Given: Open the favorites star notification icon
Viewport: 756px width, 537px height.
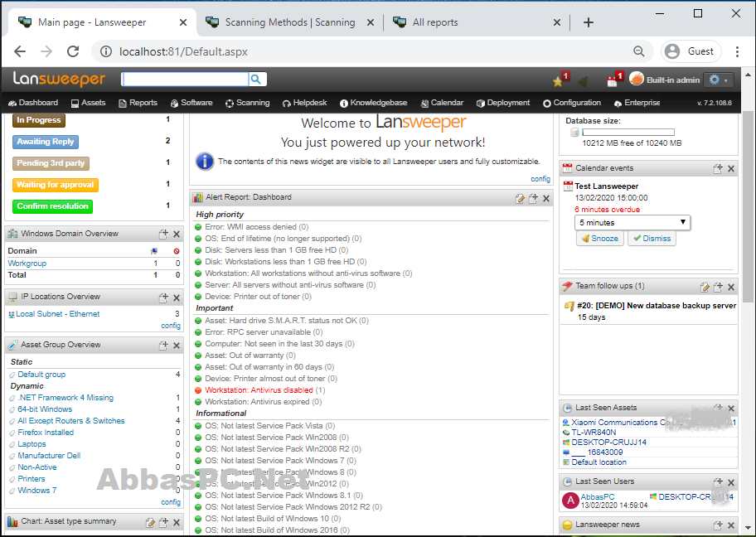Looking at the screenshot, I should (x=560, y=80).
